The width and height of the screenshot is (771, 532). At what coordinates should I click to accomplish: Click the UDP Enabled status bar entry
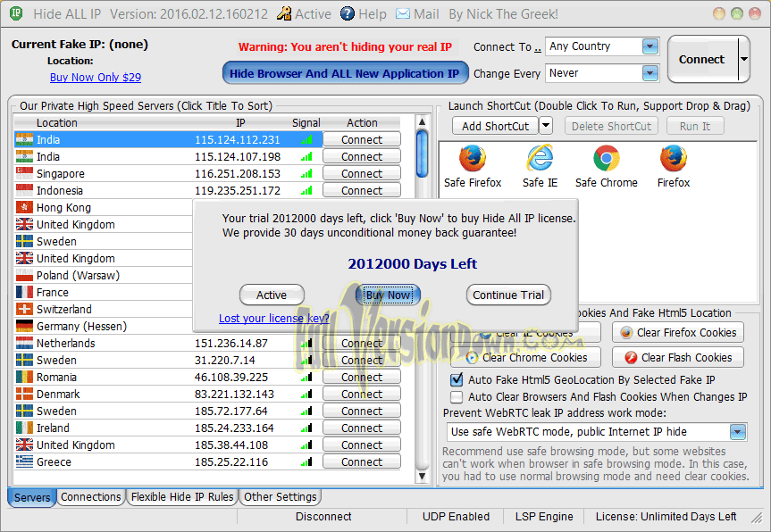click(456, 516)
